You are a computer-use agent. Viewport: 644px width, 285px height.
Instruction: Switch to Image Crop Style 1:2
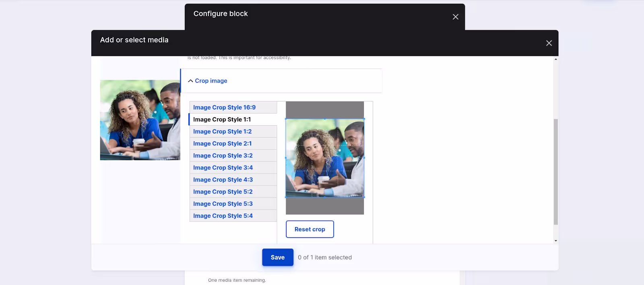tap(233, 132)
